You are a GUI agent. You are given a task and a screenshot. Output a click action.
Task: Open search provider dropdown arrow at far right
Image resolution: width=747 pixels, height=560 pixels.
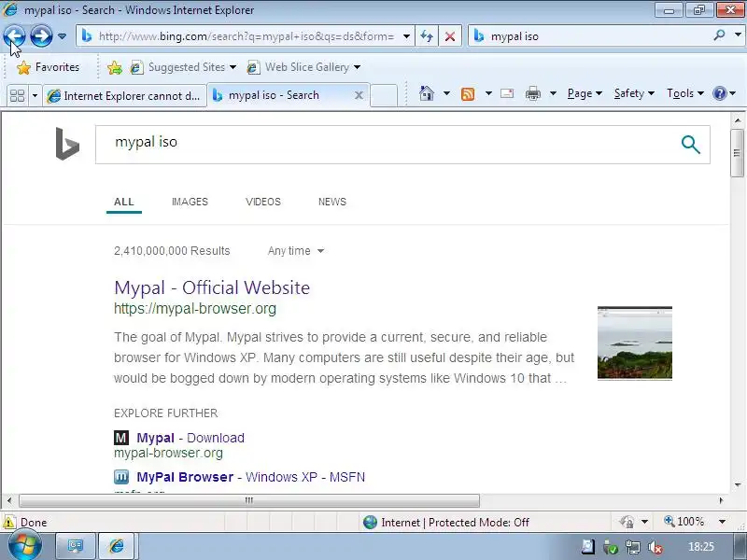pyautogui.click(x=738, y=35)
